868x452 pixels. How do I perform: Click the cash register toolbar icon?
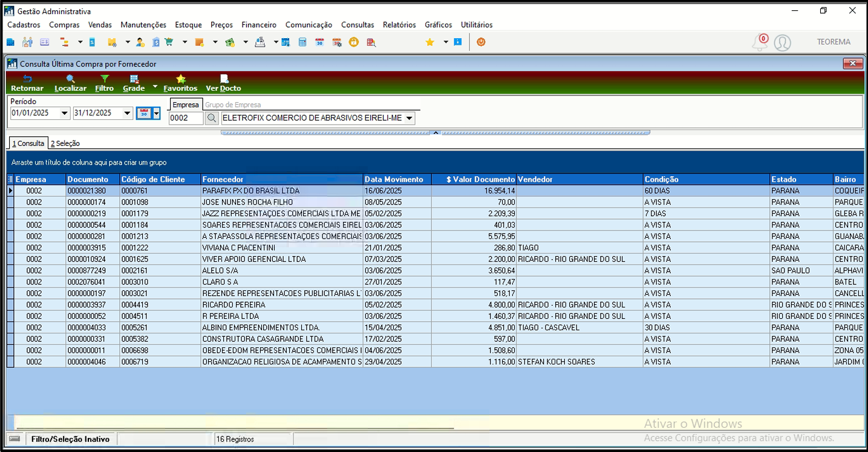[260, 42]
